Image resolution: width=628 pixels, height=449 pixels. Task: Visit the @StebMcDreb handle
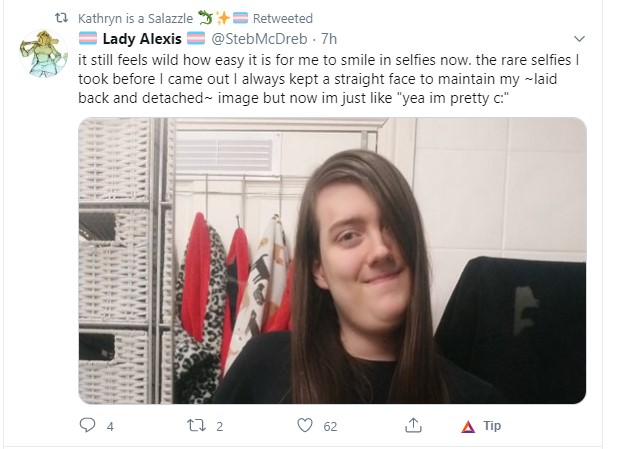click(x=259, y=39)
